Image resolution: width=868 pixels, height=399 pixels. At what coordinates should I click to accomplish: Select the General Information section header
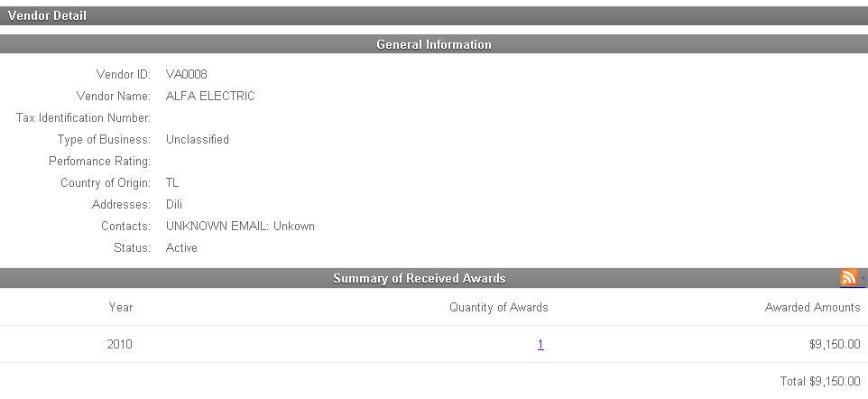434,44
